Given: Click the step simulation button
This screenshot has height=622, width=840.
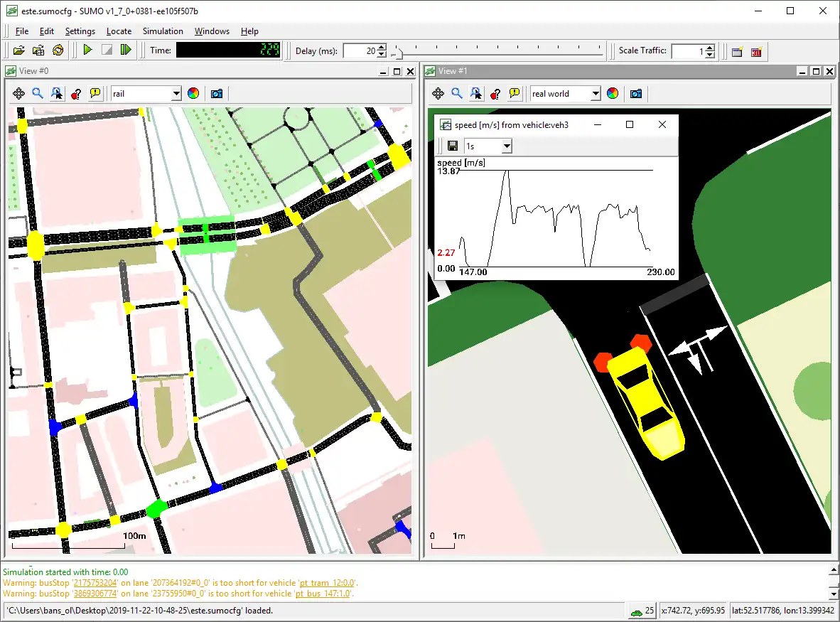Looking at the screenshot, I should pos(126,50).
